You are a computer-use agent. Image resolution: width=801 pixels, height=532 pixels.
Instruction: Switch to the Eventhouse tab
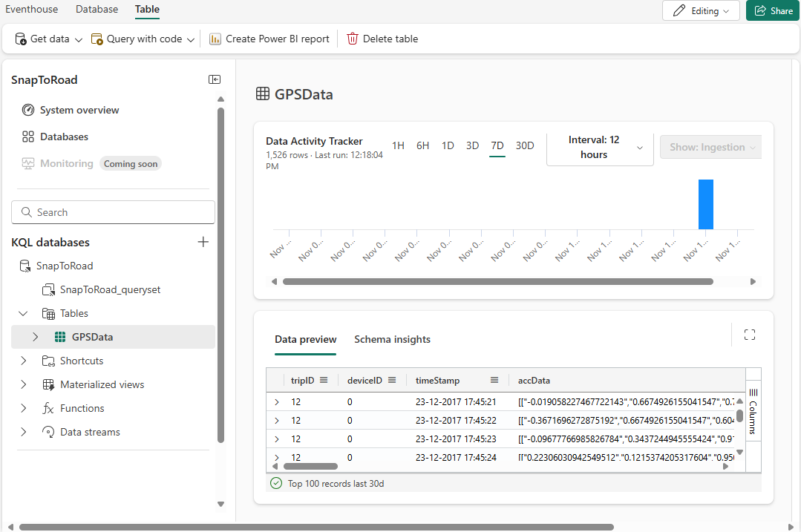point(32,9)
